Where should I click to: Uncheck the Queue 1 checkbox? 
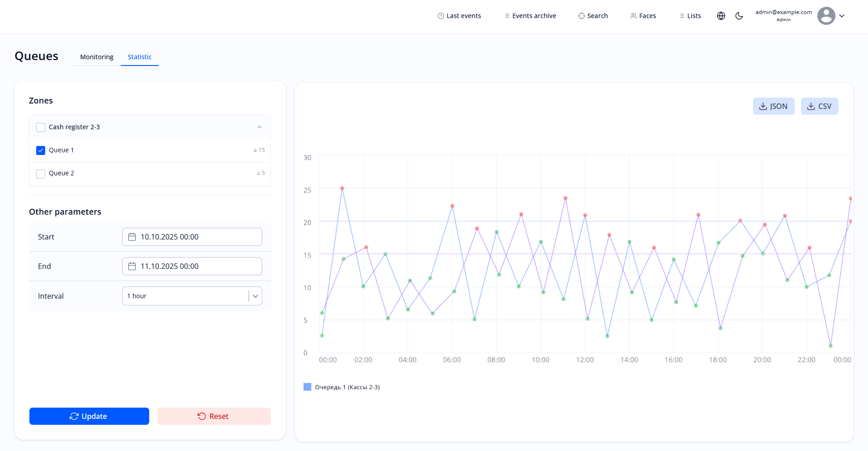coord(41,150)
